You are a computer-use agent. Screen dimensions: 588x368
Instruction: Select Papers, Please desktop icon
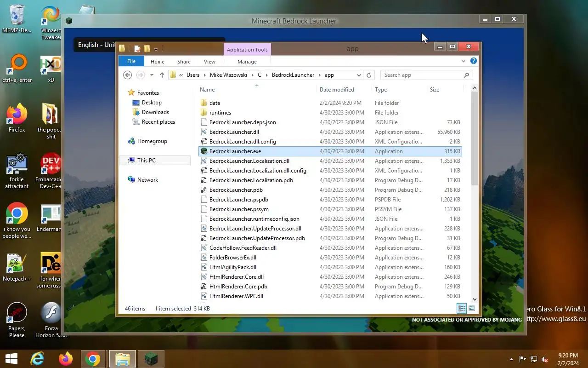(17, 320)
